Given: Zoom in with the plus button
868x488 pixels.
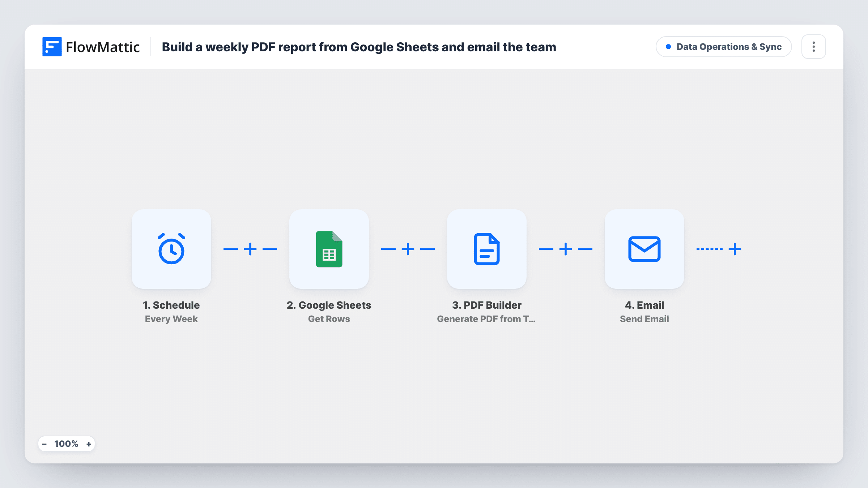Looking at the screenshot, I should click(x=89, y=444).
